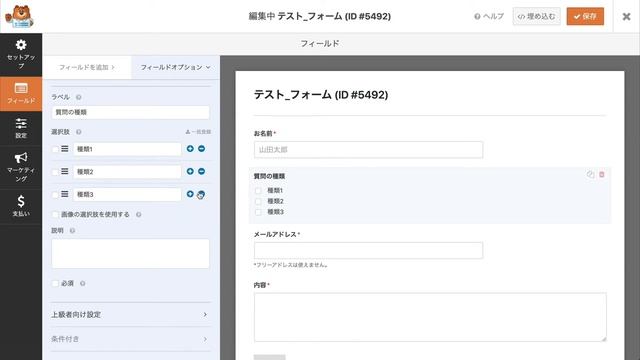Click the choice input field 種類1

coord(127,149)
